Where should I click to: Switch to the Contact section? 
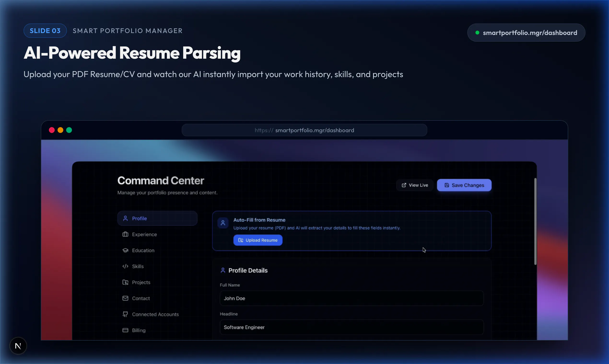pyautogui.click(x=157, y=298)
